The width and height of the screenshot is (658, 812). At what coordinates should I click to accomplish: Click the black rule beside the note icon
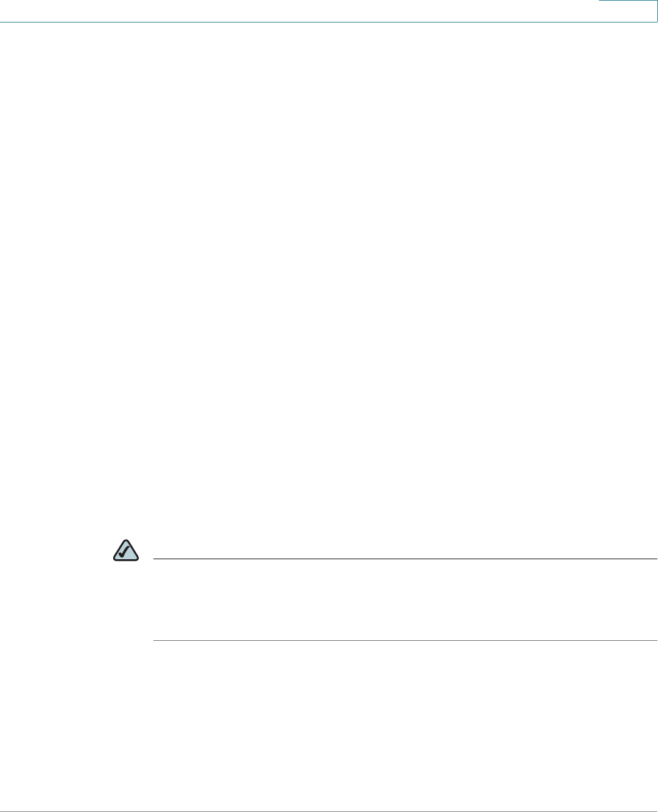click(405, 559)
